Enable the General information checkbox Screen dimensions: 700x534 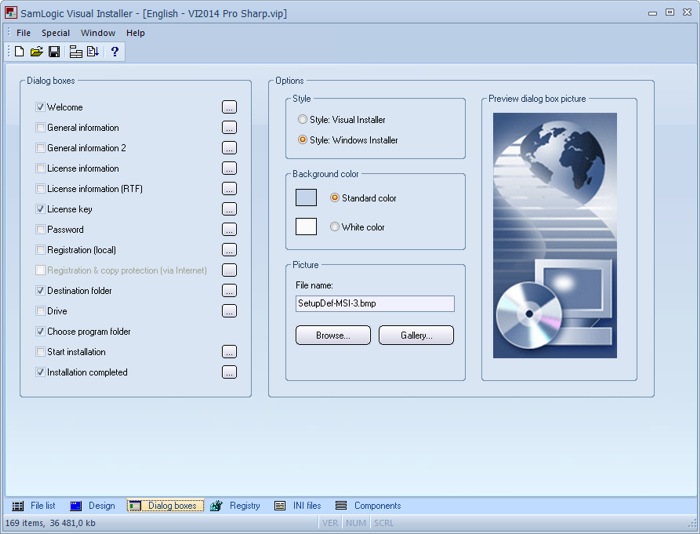click(x=40, y=128)
